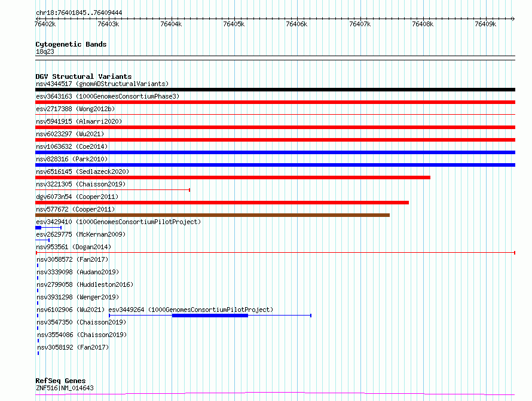
Task: Select the black nsv4344517 variant bar
Action: [275, 90]
